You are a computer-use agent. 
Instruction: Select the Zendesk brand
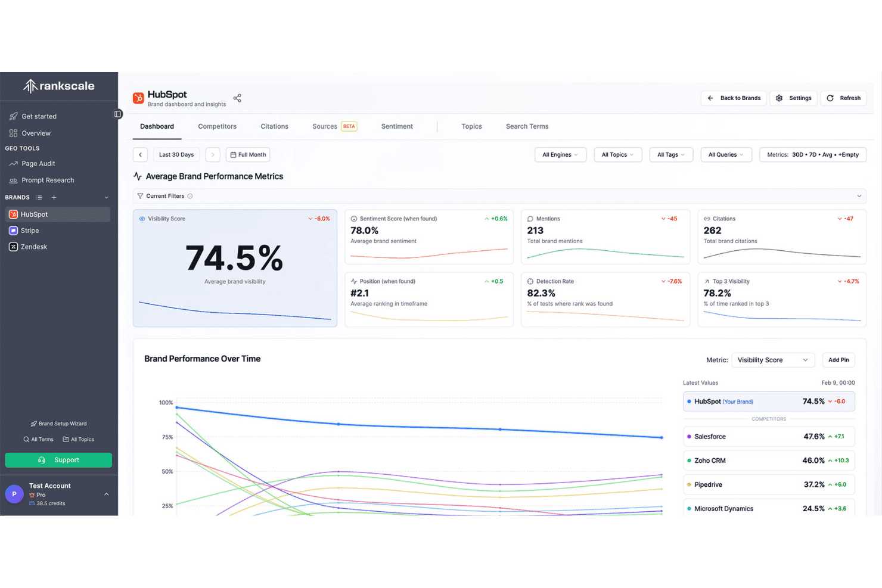point(58,247)
